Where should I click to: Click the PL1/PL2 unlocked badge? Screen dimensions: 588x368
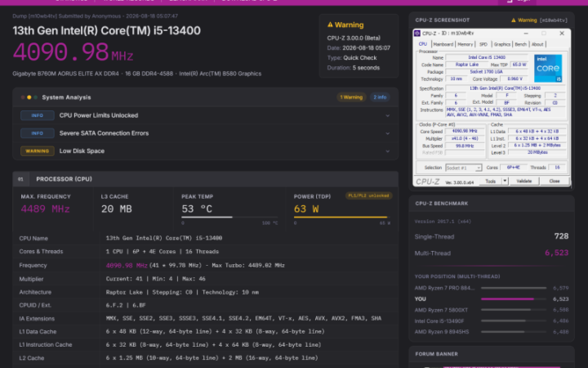(x=368, y=195)
